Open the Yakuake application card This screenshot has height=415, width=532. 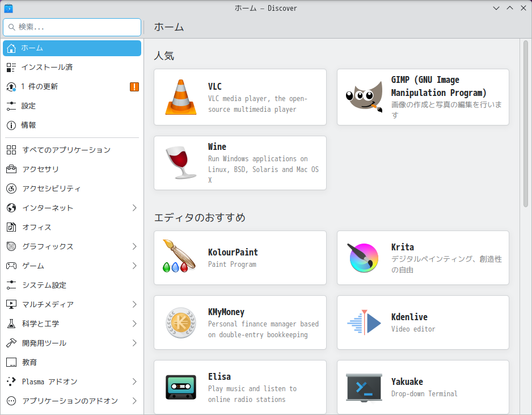pyautogui.click(x=423, y=387)
